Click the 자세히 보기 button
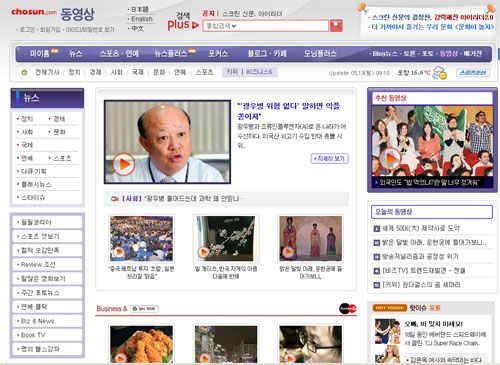The width and height of the screenshot is (500, 365). (330, 159)
